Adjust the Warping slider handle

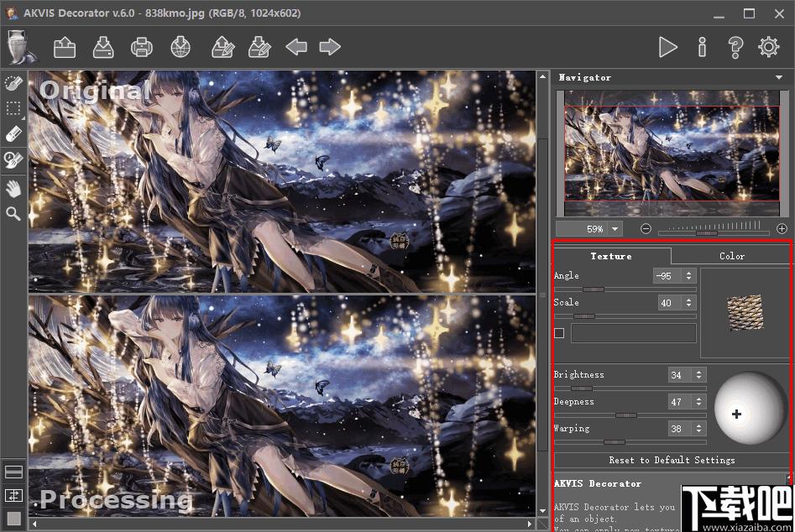tap(614, 442)
